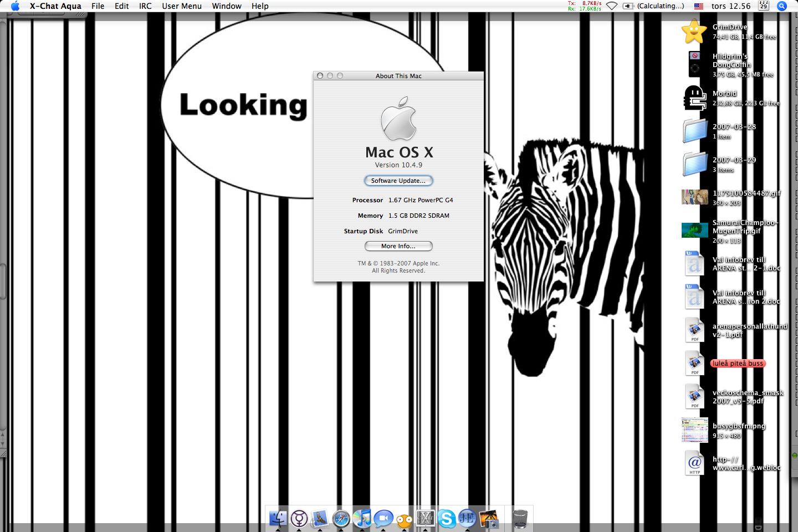Image resolution: width=798 pixels, height=532 pixels.
Task: Open the Trash in the dock
Action: (x=520, y=519)
